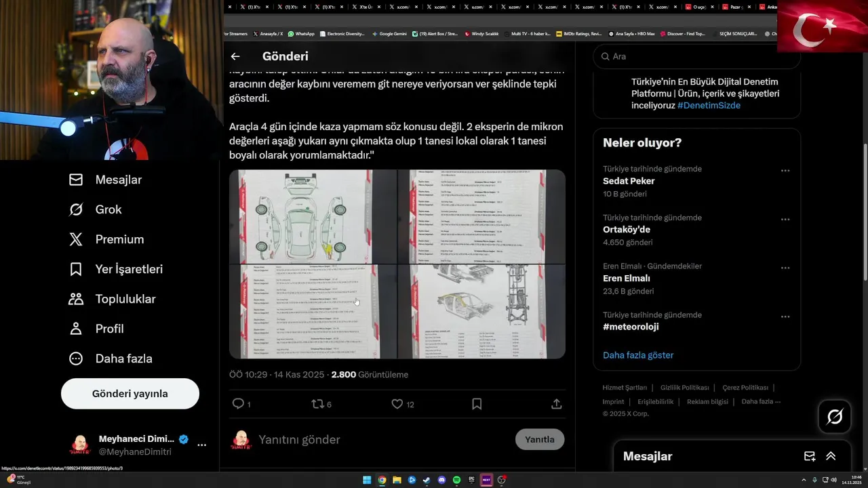Open the #meteoroloji trending topic
Viewport: 868px width, 488px height.
tap(696, 321)
